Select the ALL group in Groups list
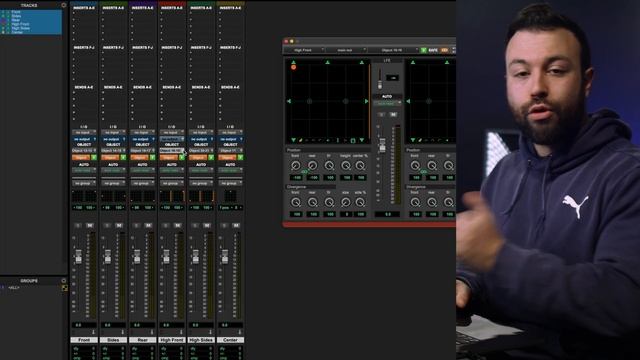 click(x=14, y=288)
